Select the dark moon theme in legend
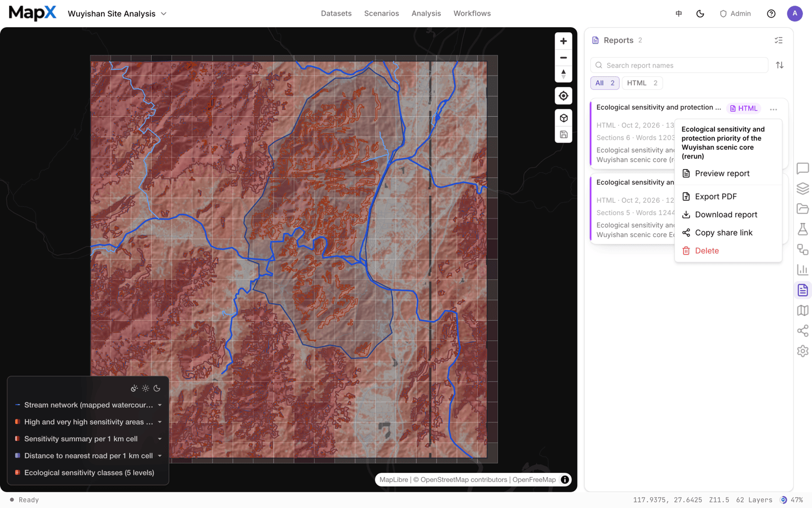The height and width of the screenshot is (508, 812). point(157,388)
